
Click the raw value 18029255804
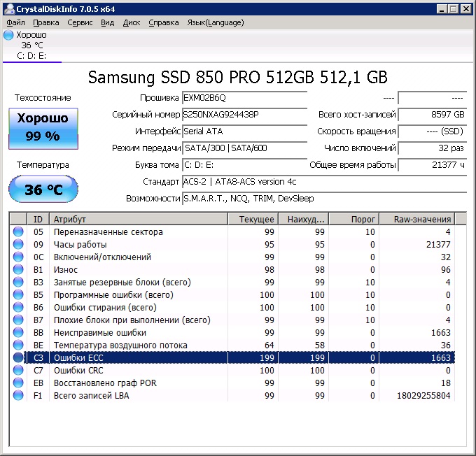(423, 396)
